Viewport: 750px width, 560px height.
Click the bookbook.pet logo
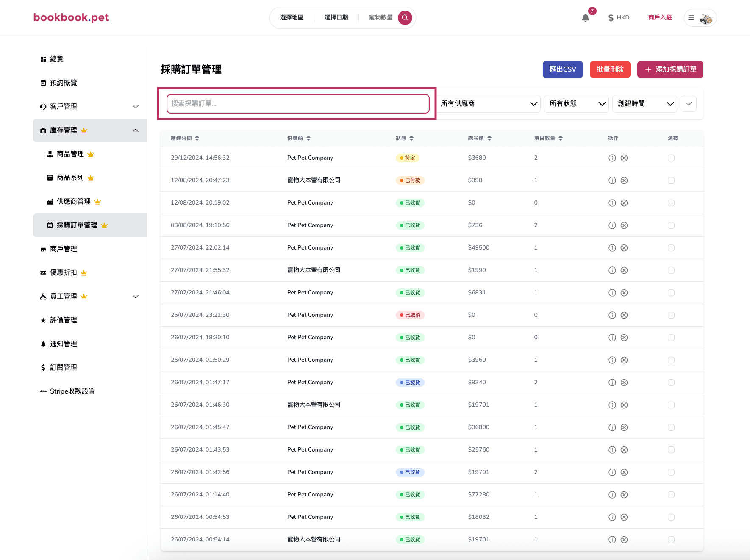click(x=71, y=17)
